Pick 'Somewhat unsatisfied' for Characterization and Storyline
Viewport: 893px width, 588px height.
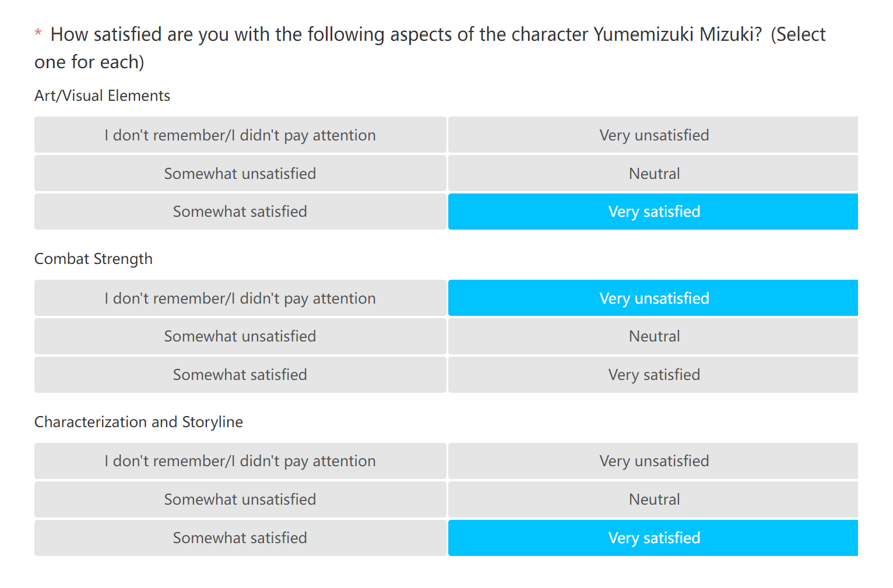point(240,499)
